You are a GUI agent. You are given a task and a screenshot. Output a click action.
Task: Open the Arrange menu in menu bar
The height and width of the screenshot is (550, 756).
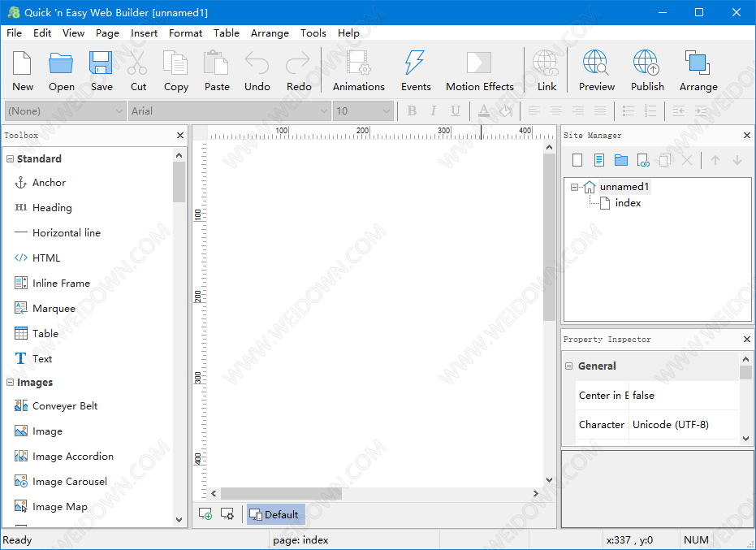point(270,33)
